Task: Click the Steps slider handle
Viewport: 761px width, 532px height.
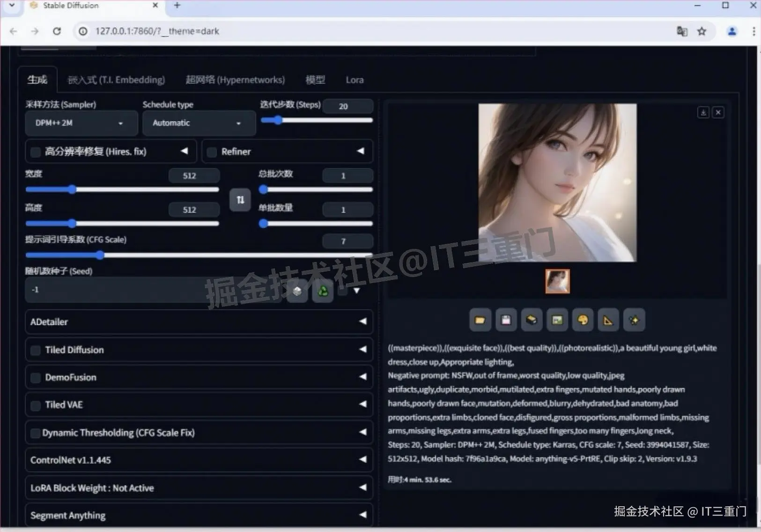Action: tap(278, 120)
